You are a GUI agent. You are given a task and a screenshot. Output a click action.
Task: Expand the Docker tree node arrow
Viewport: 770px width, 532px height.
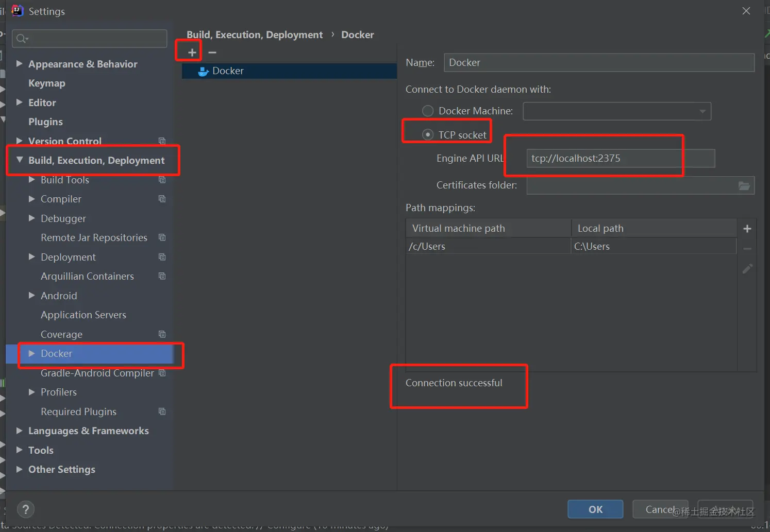pyautogui.click(x=32, y=353)
